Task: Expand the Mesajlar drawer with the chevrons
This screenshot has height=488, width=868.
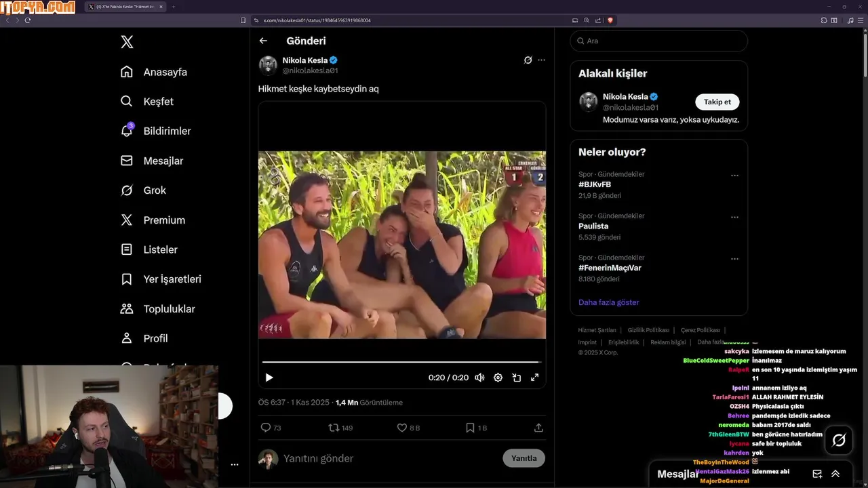Action: (x=835, y=474)
